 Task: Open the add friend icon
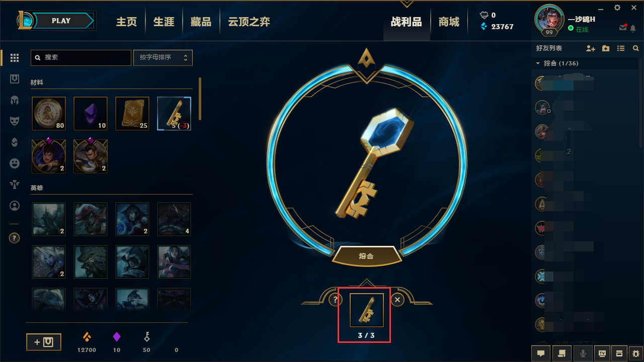pos(591,48)
